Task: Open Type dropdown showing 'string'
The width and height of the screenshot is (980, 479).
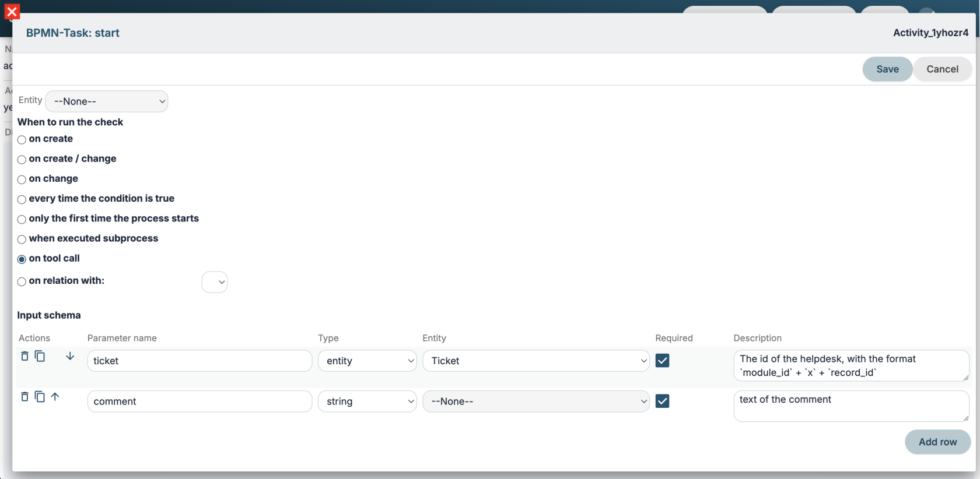Action: (x=367, y=401)
